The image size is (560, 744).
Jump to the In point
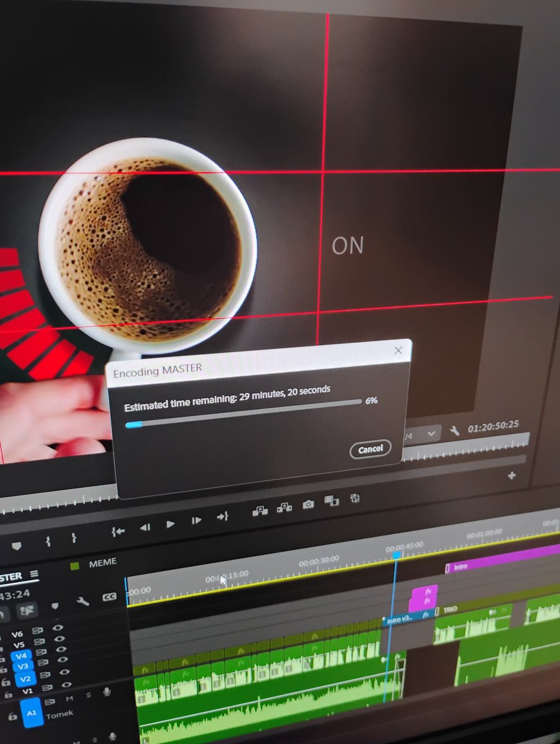point(118,531)
